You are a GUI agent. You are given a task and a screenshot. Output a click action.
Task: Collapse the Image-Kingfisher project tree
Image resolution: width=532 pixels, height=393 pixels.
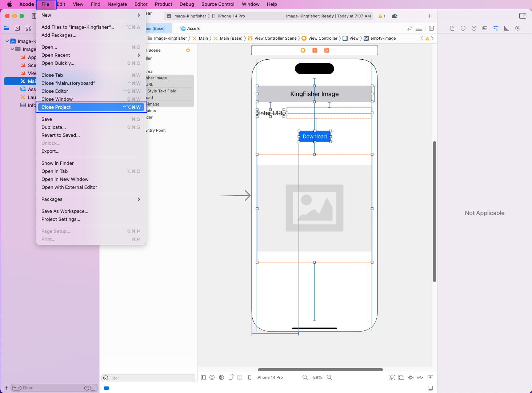coord(7,41)
